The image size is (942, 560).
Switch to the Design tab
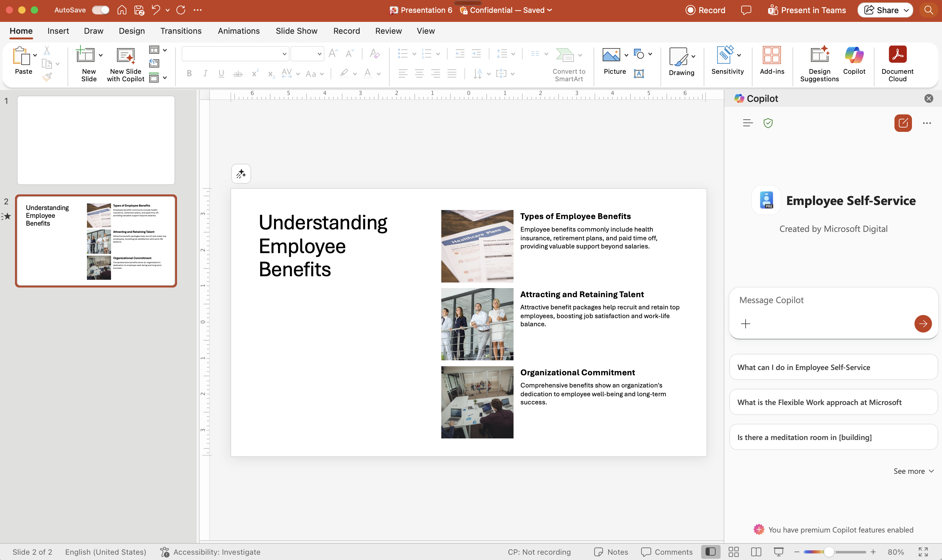point(132,31)
